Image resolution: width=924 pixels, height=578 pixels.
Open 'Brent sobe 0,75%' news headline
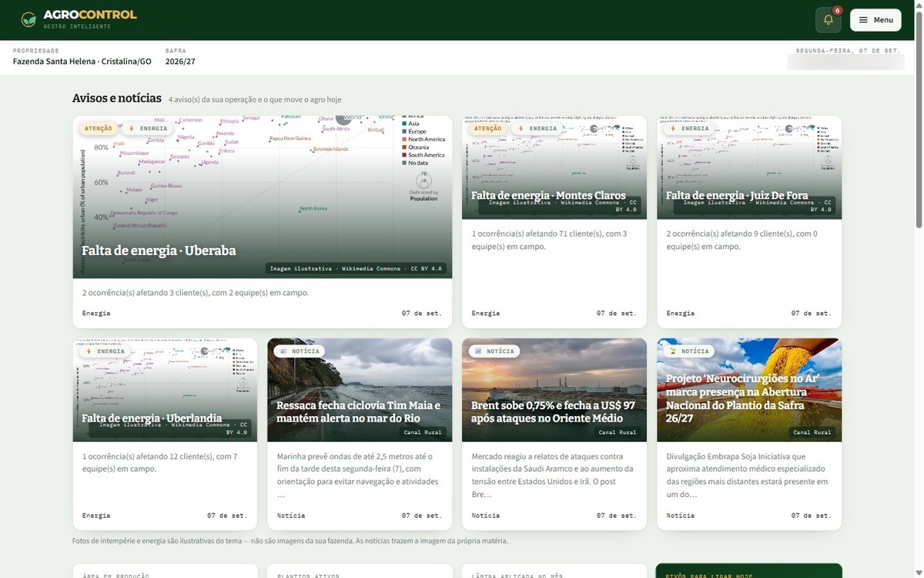[x=553, y=412]
